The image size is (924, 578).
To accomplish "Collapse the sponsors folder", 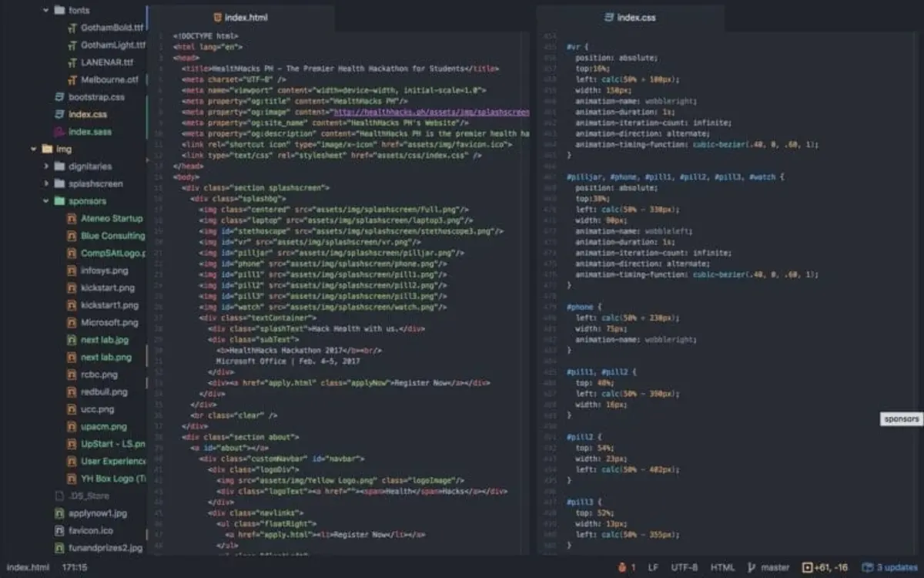I will point(44,200).
